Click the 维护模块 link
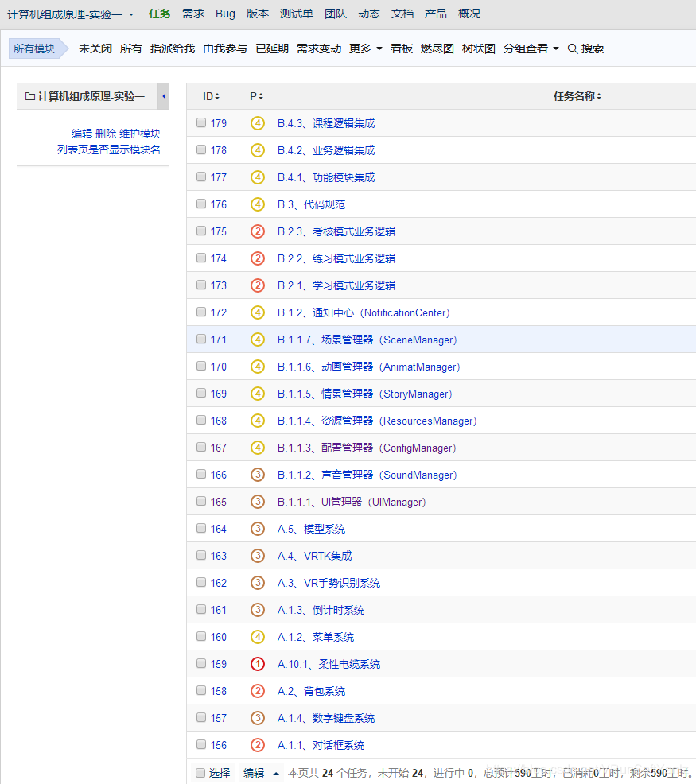The width and height of the screenshot is (696, 784). pos(140,134)
